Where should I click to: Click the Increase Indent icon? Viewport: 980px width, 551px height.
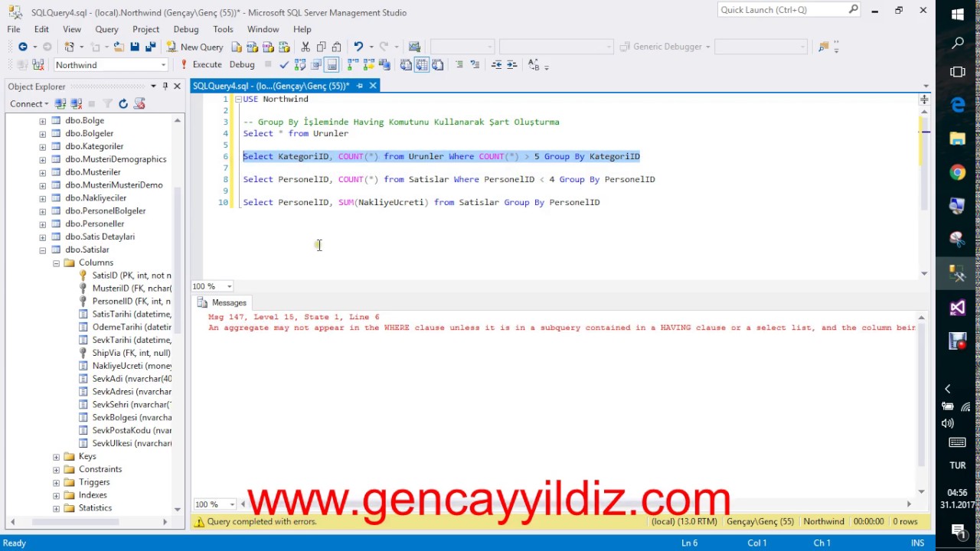[x=512, y=65]
